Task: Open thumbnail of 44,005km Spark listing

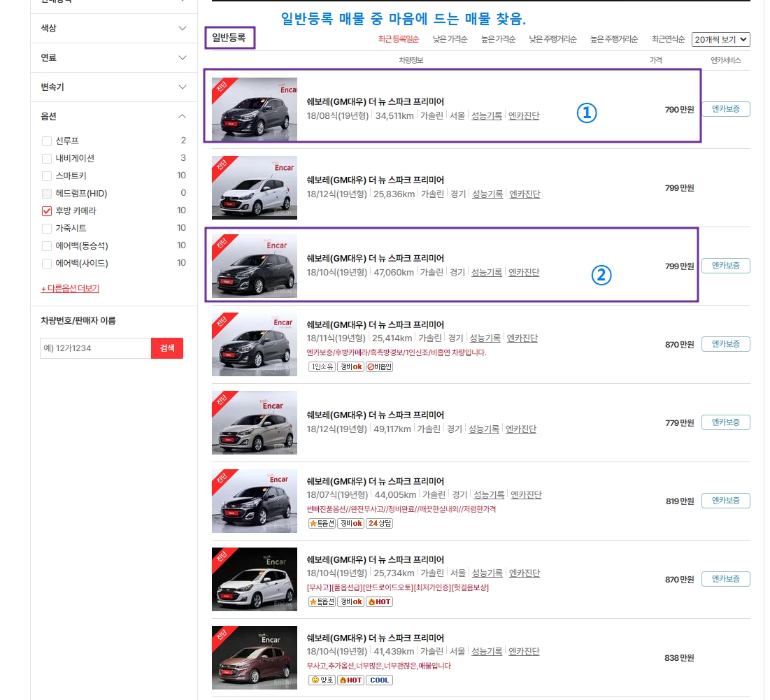Action: click(x=255, y=501)
